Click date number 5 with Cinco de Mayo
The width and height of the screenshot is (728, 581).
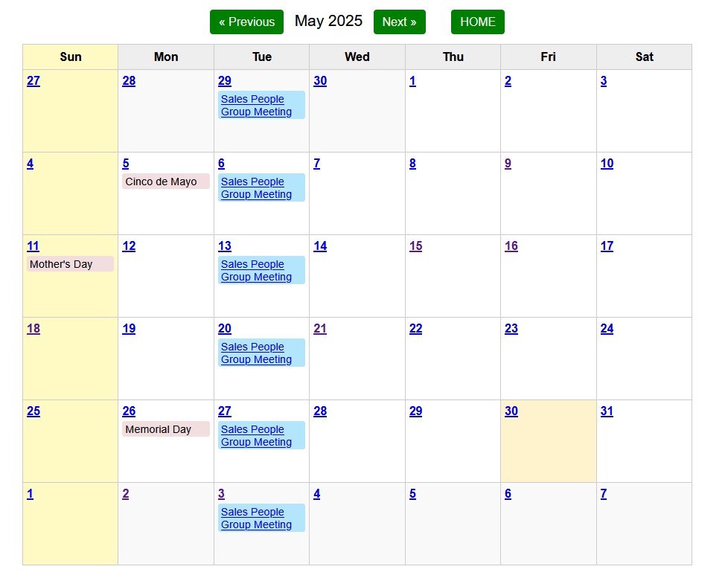(126, 164)
